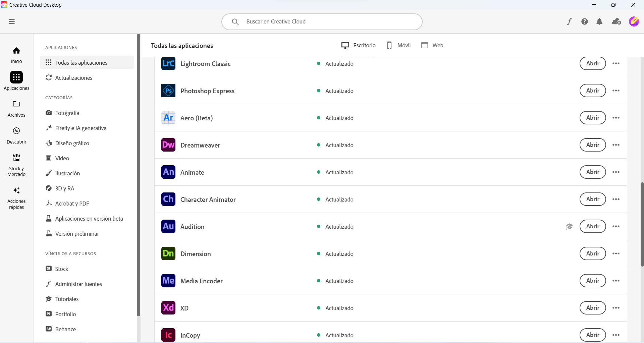Click Abrir for Animate
The width and height of the screenshot is (644, 343).
click(592, 172)
